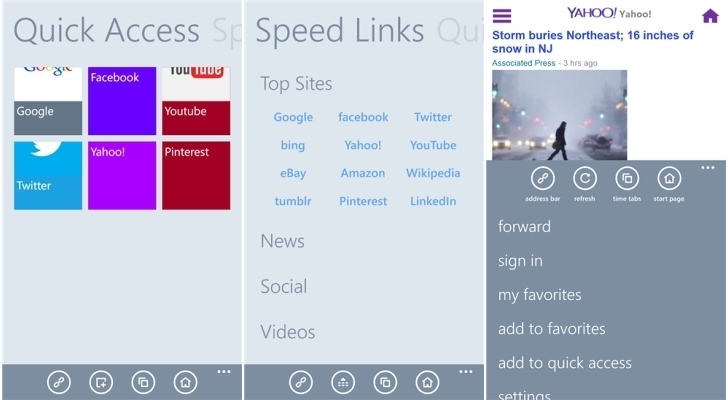Select add to quick access entry
This screenshot has width=728, height=400.
point(565,363)
